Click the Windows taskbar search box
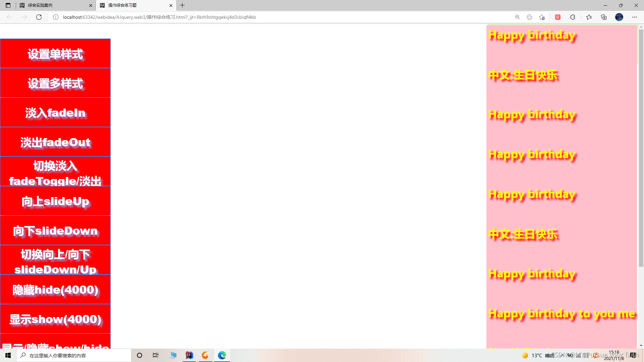 click(74, 355)
